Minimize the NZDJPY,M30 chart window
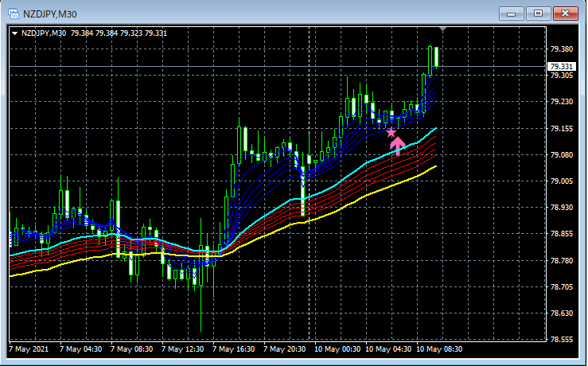This screenshot has width=588, height=366. (511, 14)
